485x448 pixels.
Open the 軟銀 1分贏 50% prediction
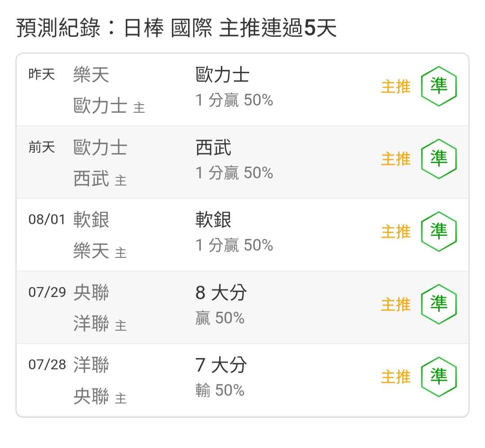click(x=234, y=232)
